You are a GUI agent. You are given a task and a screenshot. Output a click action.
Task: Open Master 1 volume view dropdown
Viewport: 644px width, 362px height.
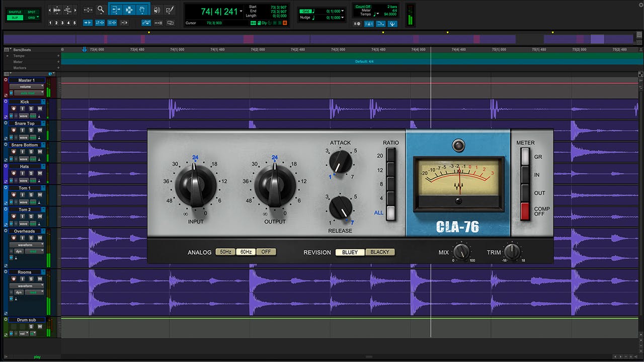[27, 86]
